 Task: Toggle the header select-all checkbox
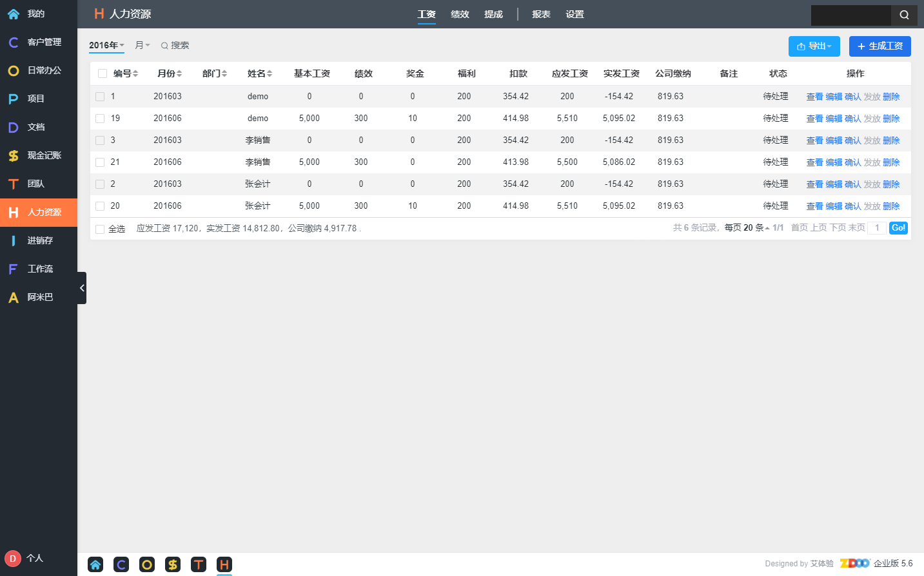[x=103, y=73]
